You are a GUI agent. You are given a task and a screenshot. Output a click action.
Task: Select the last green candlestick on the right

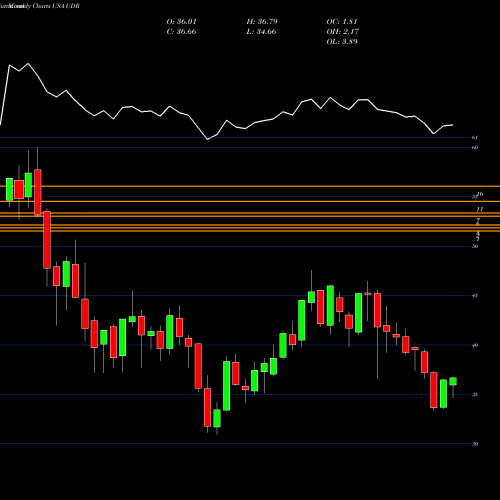click(453, 381)
